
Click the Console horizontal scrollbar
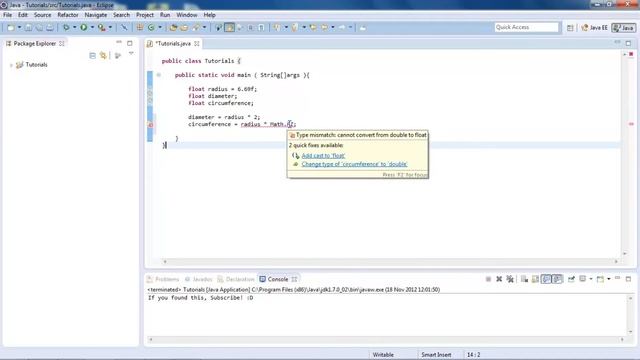coord(386,339)
